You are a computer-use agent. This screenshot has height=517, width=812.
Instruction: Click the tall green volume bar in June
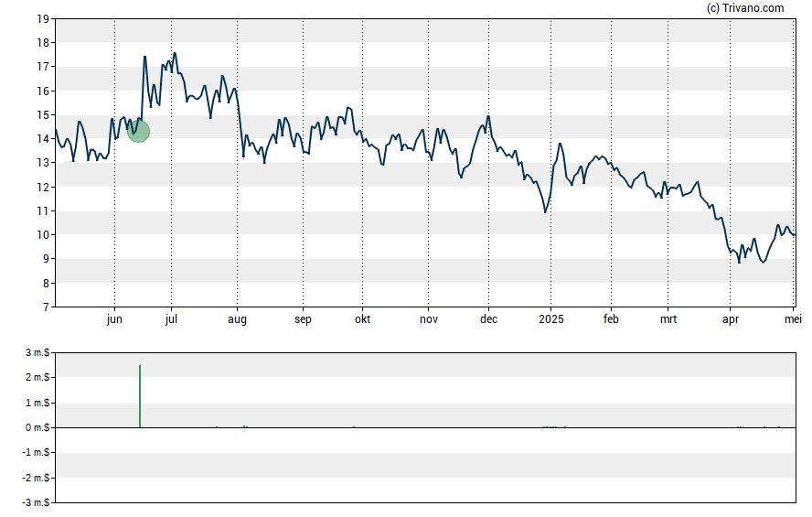(140, 396)
